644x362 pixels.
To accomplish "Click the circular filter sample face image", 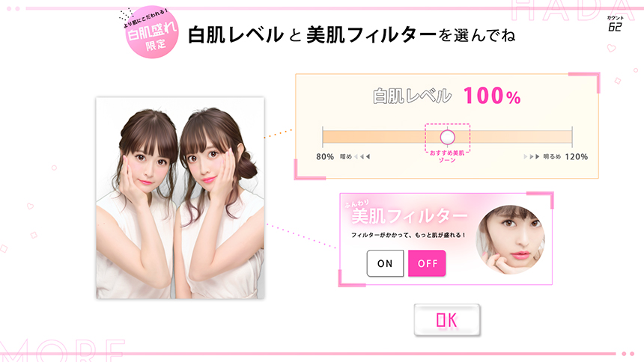I will pyautogui.click(x=511, y=239).
